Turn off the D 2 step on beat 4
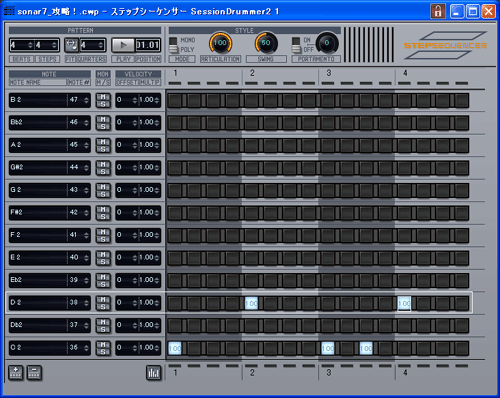 (x=404, y=303)
